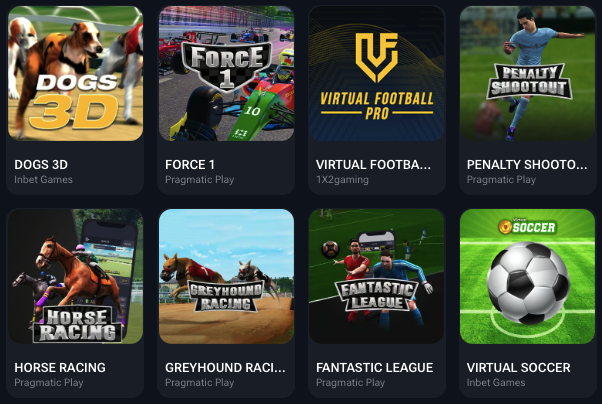Open the truncated GREYHOUND RACI... title
The height and width of the screenshot is (404, 602).
tap(225, 368)
